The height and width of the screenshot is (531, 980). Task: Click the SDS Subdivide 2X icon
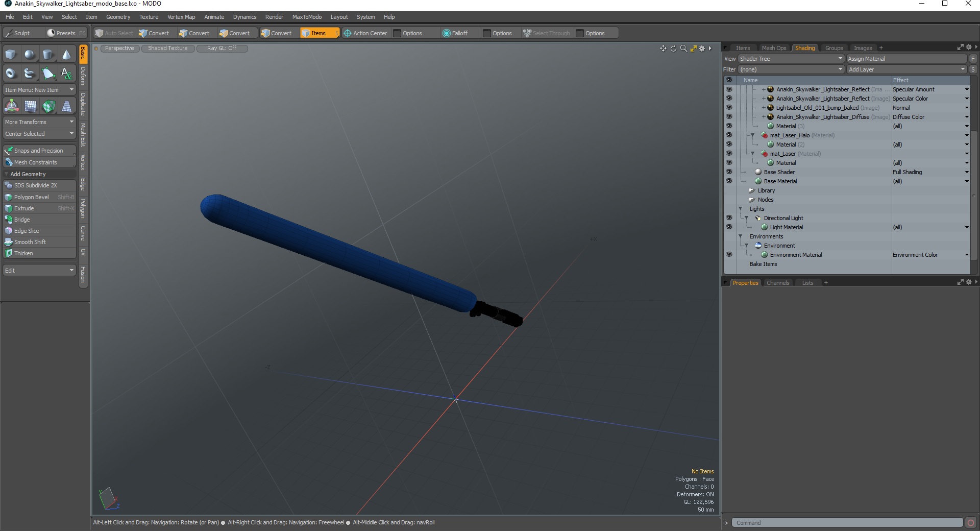tap(9, 185)
